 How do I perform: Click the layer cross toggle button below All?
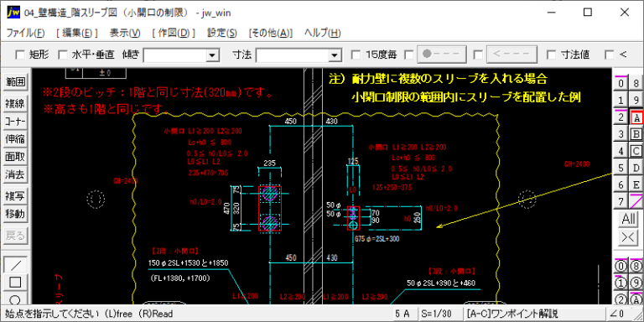pos(628,238)
